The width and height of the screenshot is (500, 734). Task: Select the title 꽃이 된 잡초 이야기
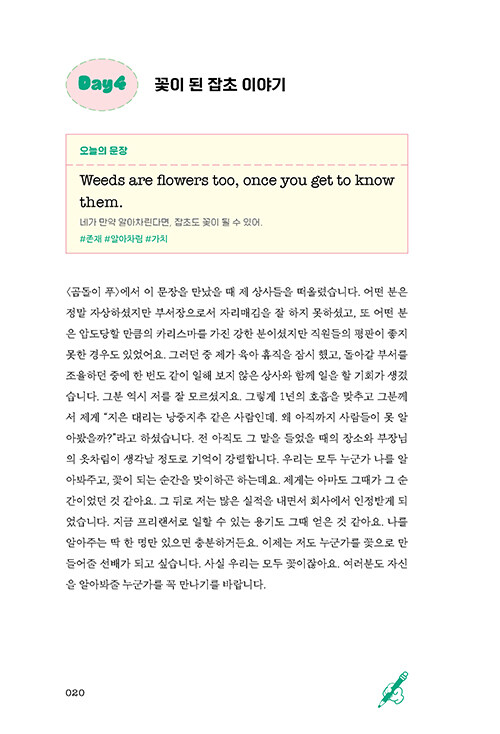coord(220,85)
